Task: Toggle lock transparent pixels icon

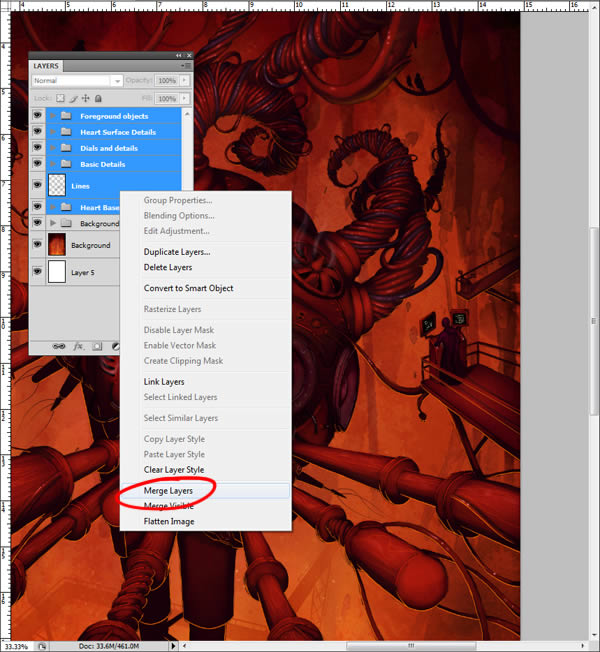Action: [x=60, y=98]
